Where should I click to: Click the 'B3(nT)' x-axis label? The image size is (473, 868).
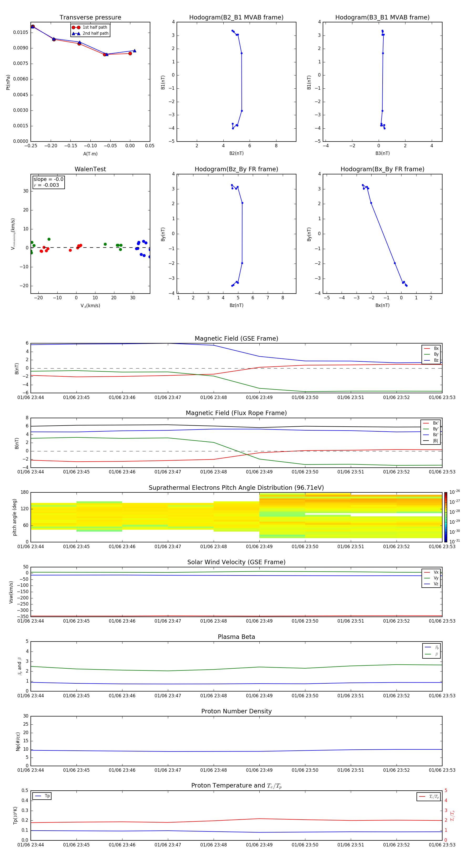pyautogui.click(x=382, y=153)
